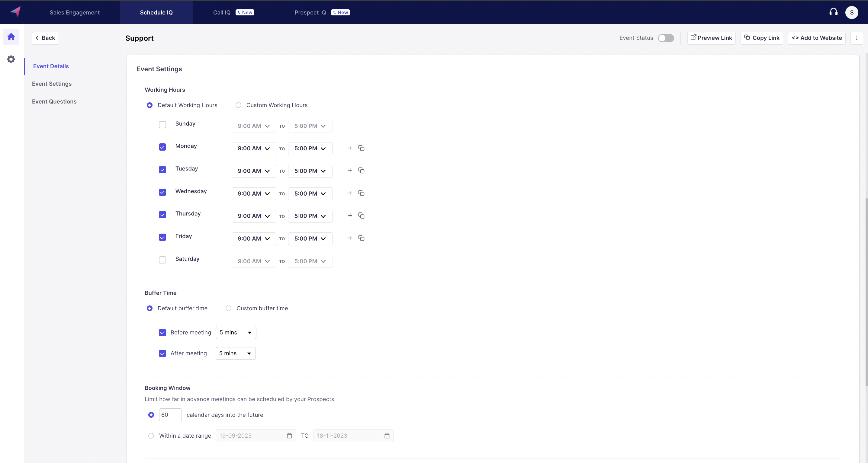This screenshot has height=463, width=868.
Task: Add another time slot for Thursday
Action: pos(350,216)
